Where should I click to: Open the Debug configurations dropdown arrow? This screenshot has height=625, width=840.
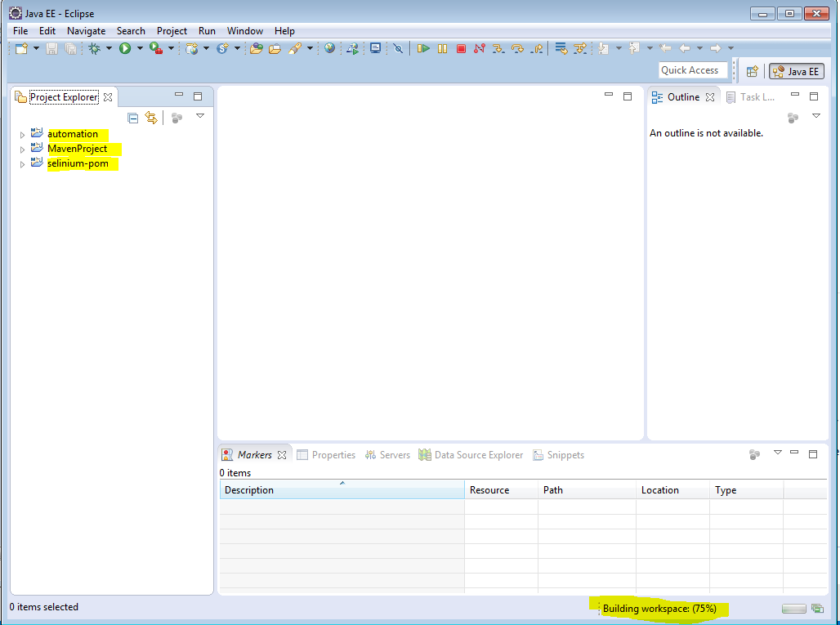[x=109, y=48]
